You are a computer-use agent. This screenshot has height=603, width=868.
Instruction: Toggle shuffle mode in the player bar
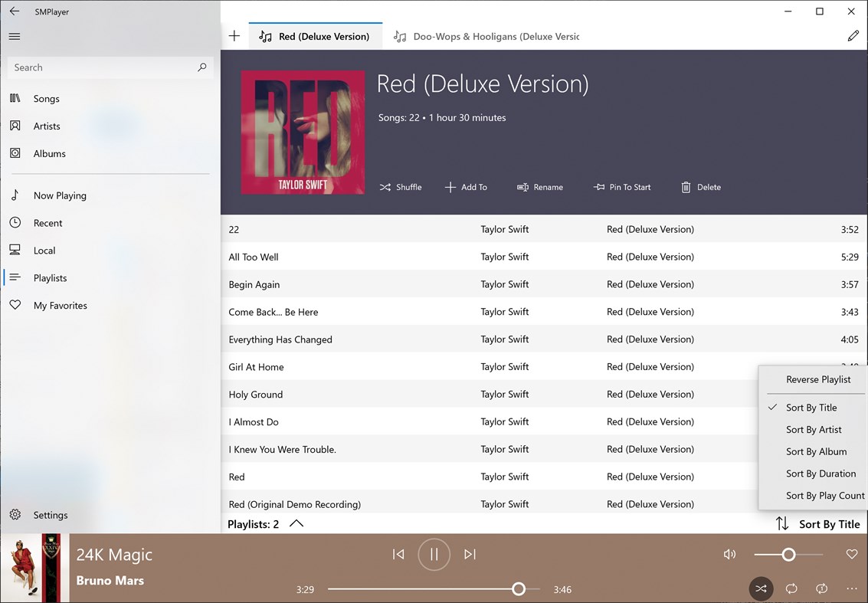[761, 588]
